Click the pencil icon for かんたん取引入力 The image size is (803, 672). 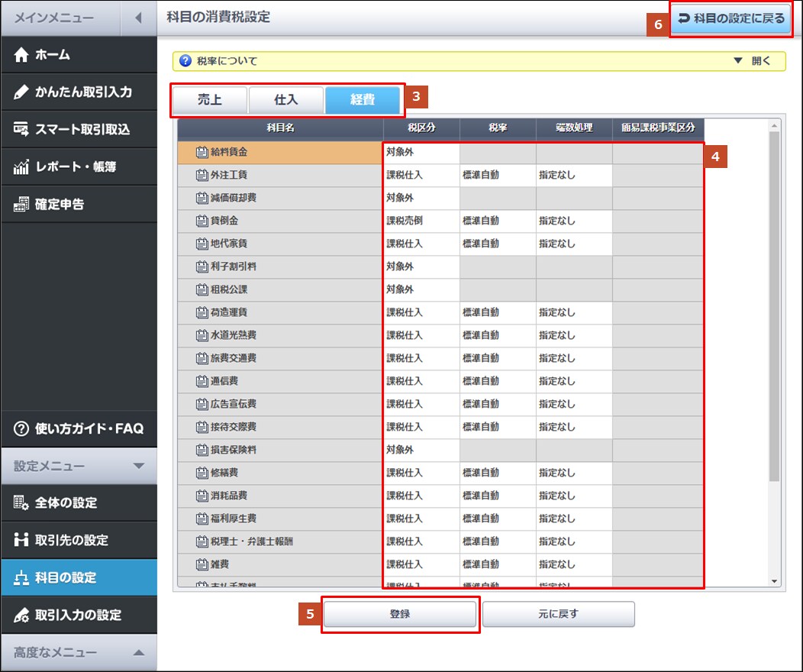(x=21, y=92)
